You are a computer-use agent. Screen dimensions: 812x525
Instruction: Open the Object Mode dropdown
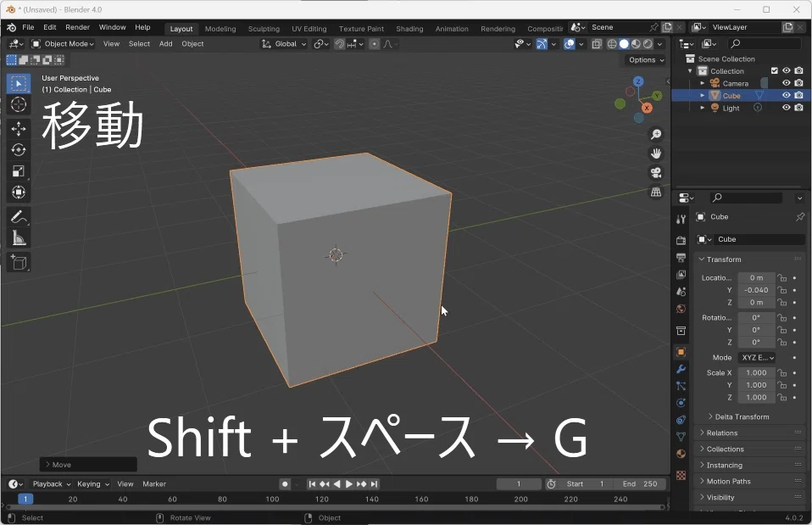pyautogui.click(x=64, y=44)
